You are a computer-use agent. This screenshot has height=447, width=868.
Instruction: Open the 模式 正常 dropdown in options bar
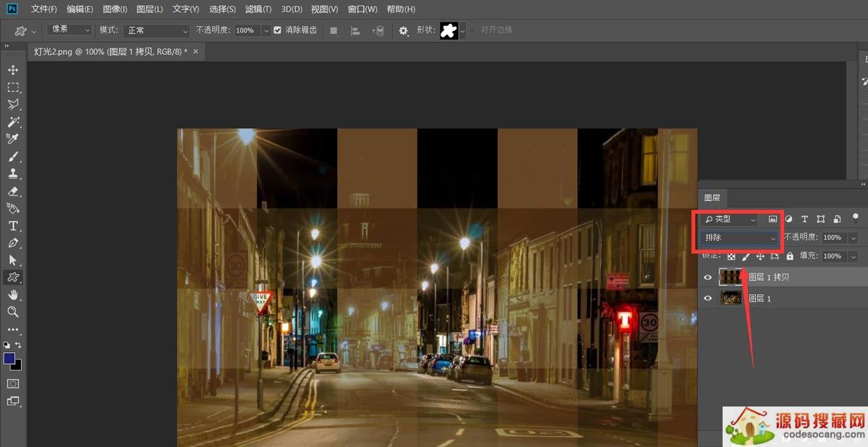(155, 30)
